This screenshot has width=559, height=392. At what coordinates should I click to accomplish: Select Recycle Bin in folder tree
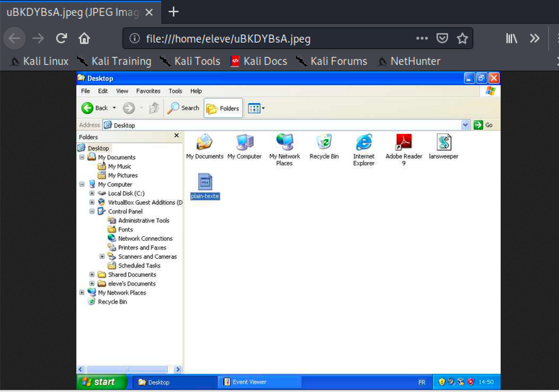pyautogui.click(x=112, y=302)
